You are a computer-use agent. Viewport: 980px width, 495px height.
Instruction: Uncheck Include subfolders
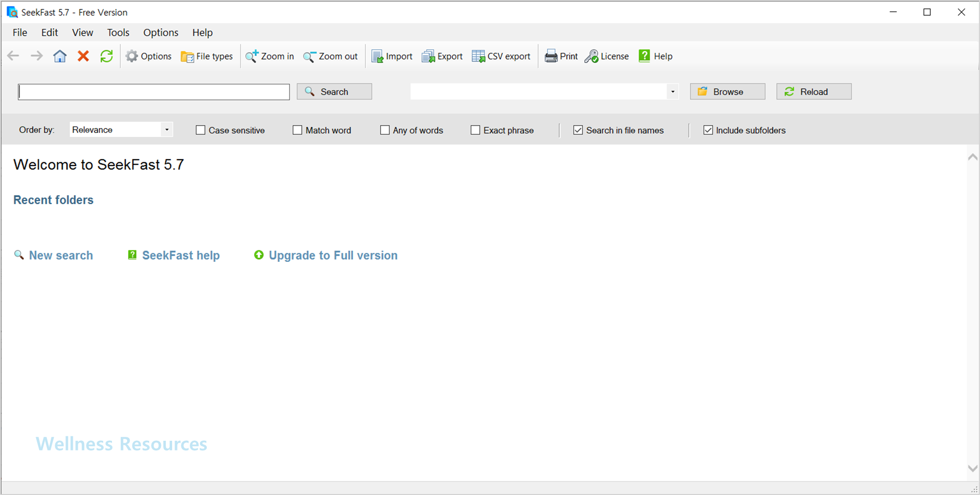(708, 130)
